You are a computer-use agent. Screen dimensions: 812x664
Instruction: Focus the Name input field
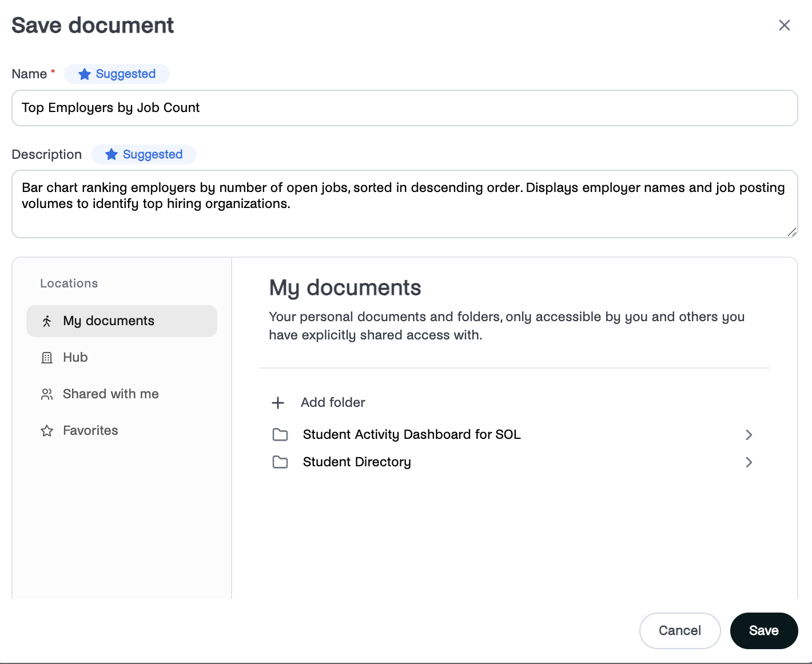(x=405, y=108)
